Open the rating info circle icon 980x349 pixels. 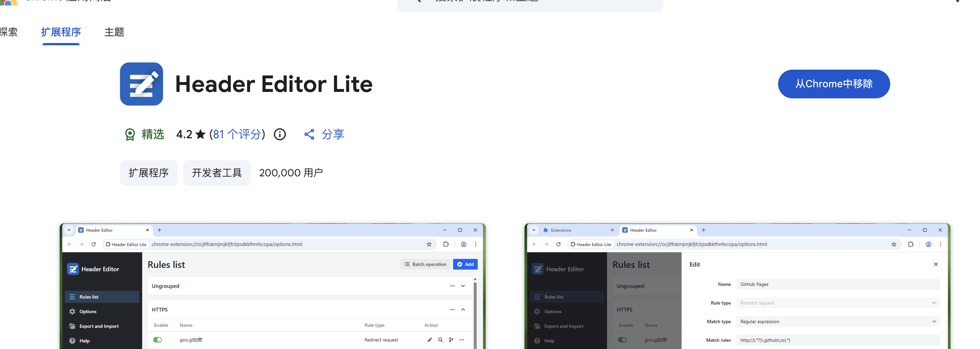coord(279,134)
